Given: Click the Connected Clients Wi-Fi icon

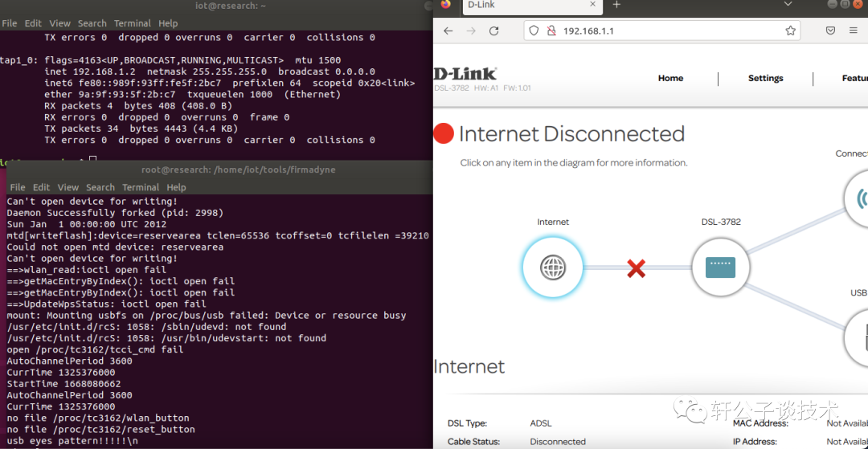Looking at the screenshot, I should coord(857,199).
